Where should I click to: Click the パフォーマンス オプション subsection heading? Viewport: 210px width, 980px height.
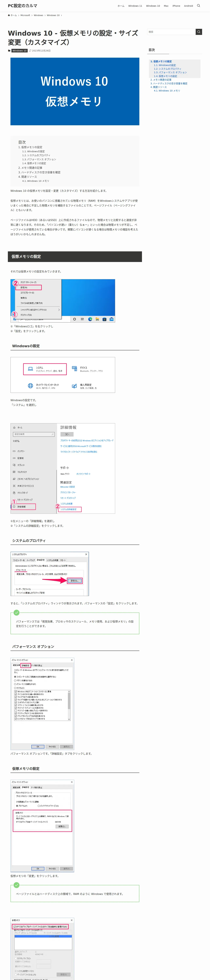tap(75, 647)
